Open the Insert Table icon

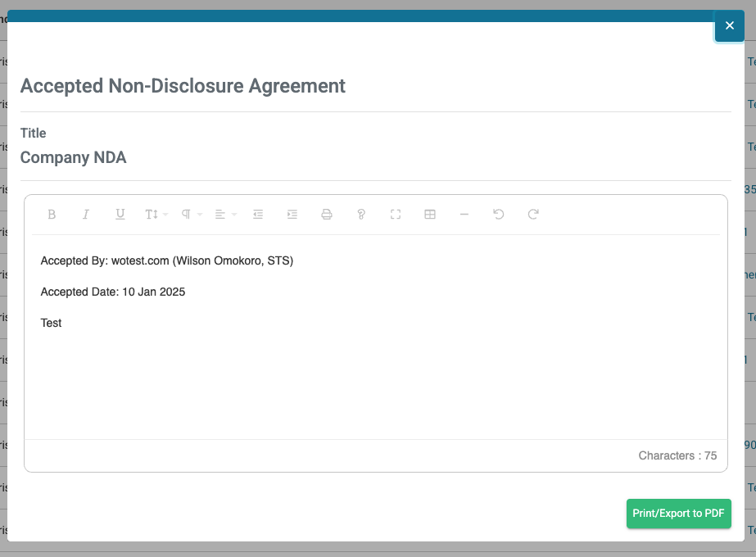[x=430, y=214]
